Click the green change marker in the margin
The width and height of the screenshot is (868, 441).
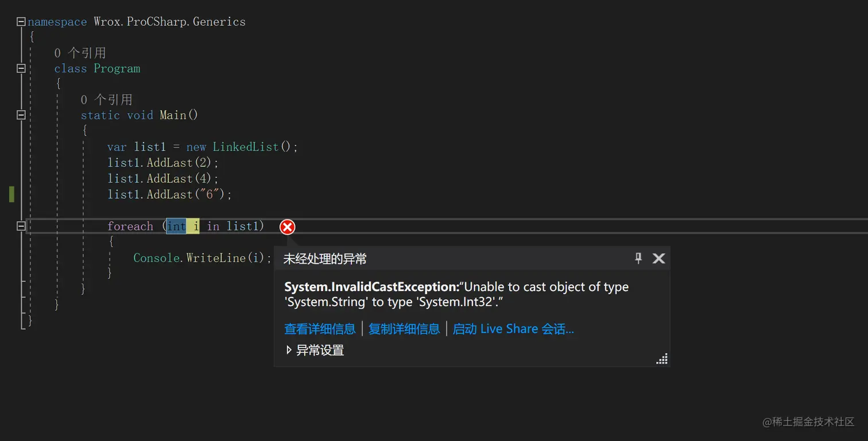pos(11,194)
